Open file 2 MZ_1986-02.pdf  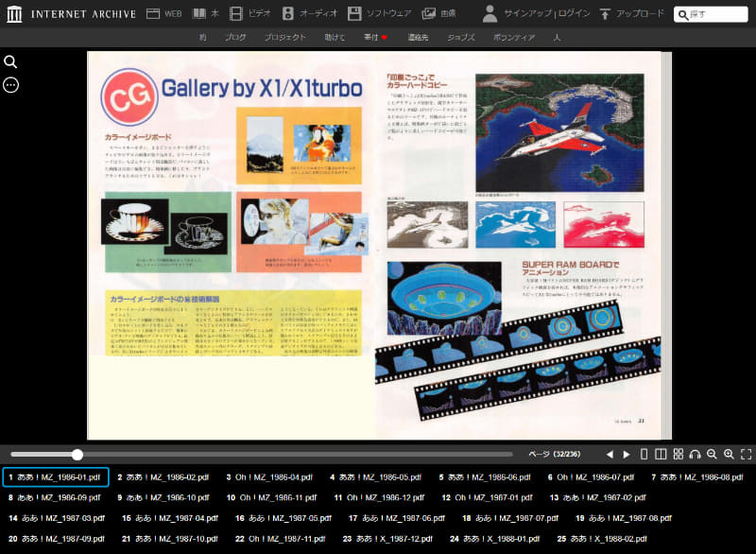(x=163, y=477)
